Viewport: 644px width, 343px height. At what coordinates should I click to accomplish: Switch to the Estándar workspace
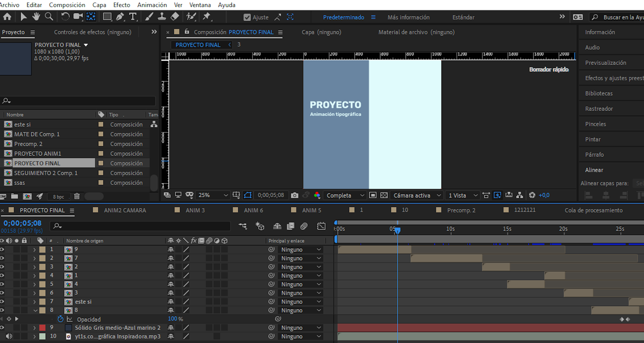click(x=463, y=17)
